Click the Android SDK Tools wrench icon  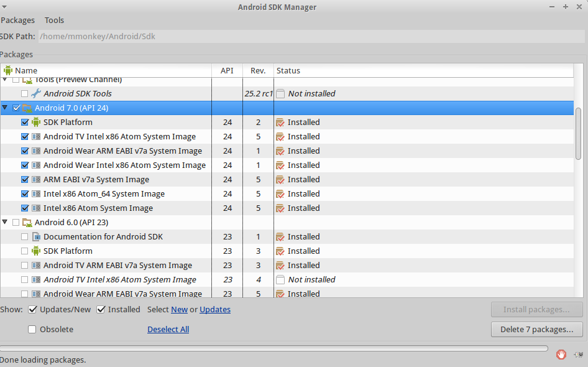coord(36,93)
